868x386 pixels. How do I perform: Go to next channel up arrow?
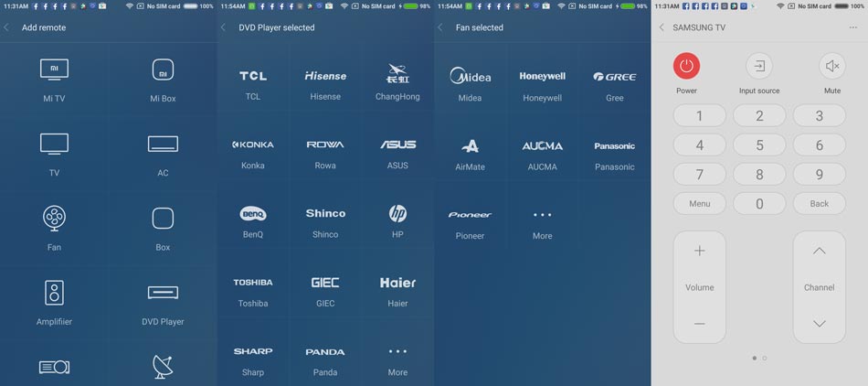tap(820, 251)
